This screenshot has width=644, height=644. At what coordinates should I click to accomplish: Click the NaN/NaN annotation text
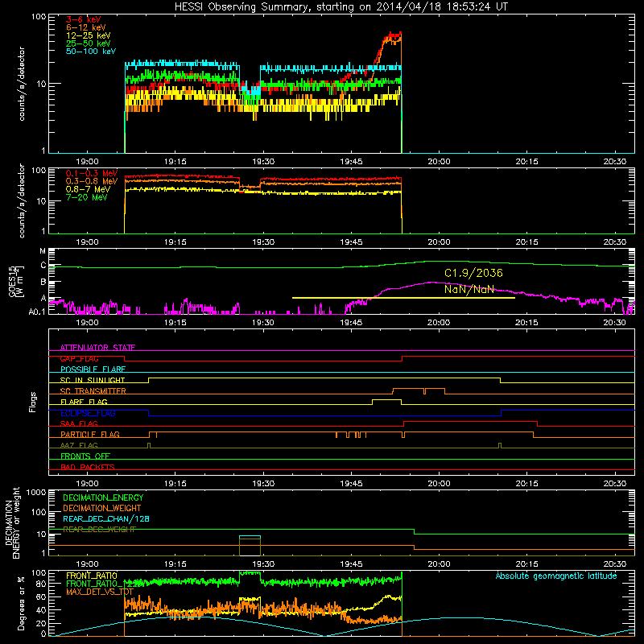click(469, 289)
